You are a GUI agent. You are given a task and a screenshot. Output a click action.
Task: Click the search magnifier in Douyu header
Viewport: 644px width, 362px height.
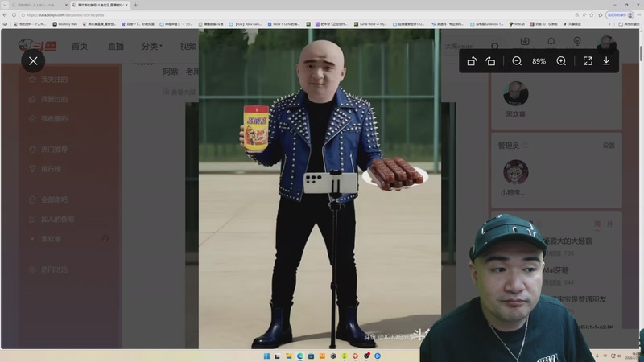(x=495, y=47)
